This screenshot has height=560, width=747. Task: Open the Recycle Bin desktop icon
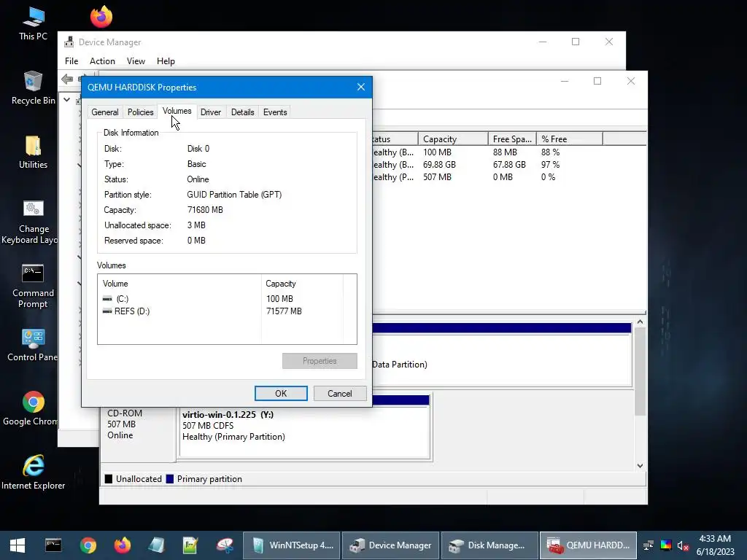[33, 88]
